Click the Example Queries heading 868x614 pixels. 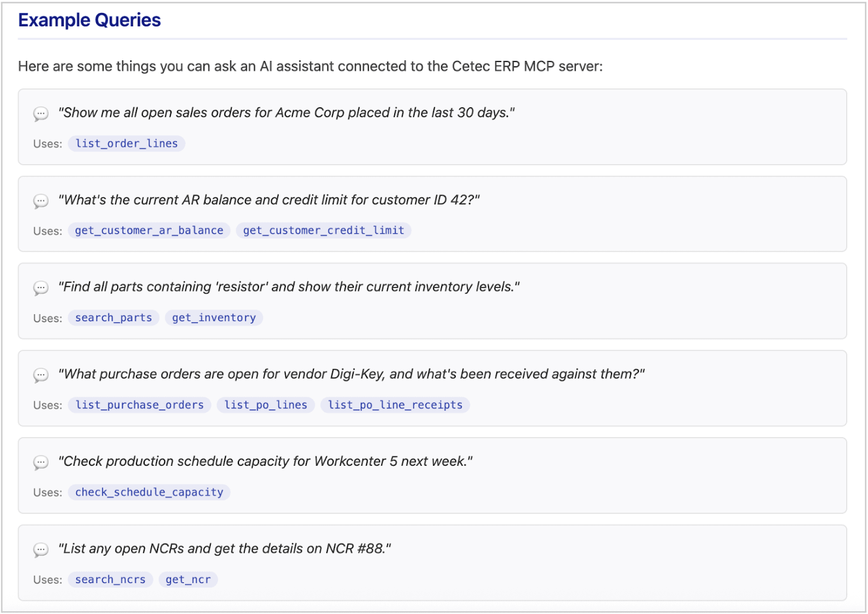90,20
